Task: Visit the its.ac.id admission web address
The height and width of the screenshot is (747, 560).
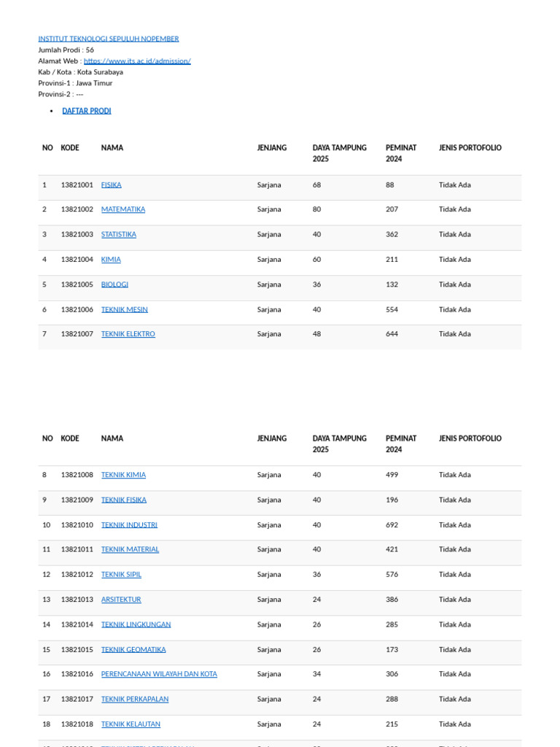Action: tap(137, 61)
